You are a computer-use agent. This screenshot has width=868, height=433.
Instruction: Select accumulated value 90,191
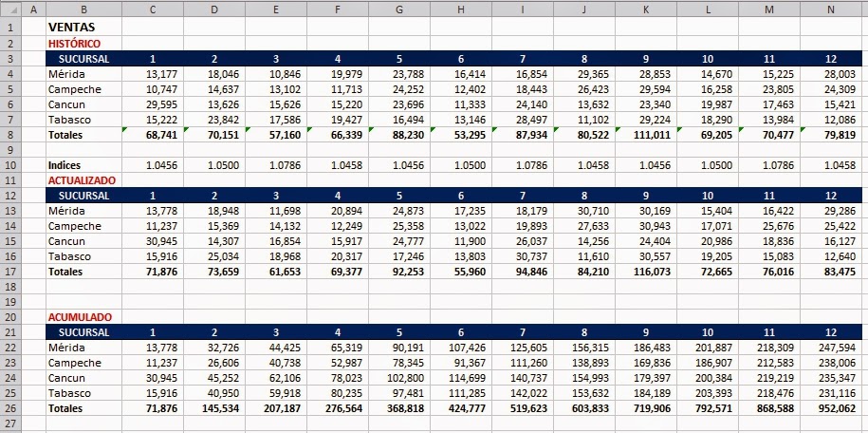pos(399,348)
